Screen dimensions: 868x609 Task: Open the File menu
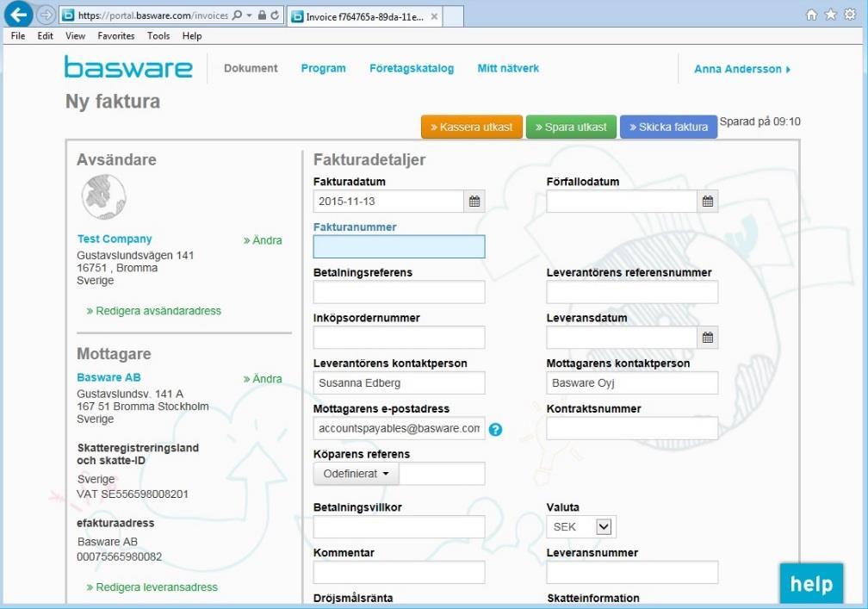(x=18, y=36)
